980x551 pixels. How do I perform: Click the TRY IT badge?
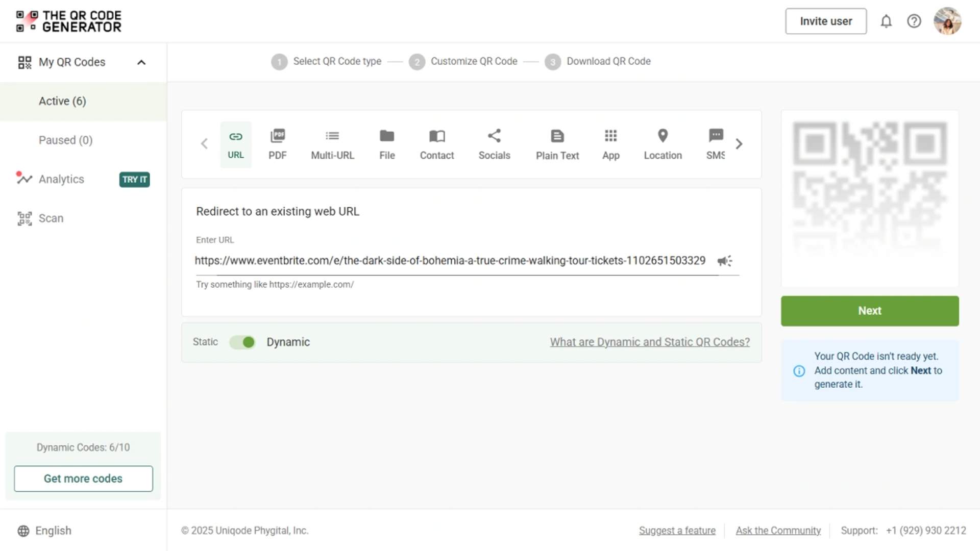pyautogui.click(x=134, y=180)
